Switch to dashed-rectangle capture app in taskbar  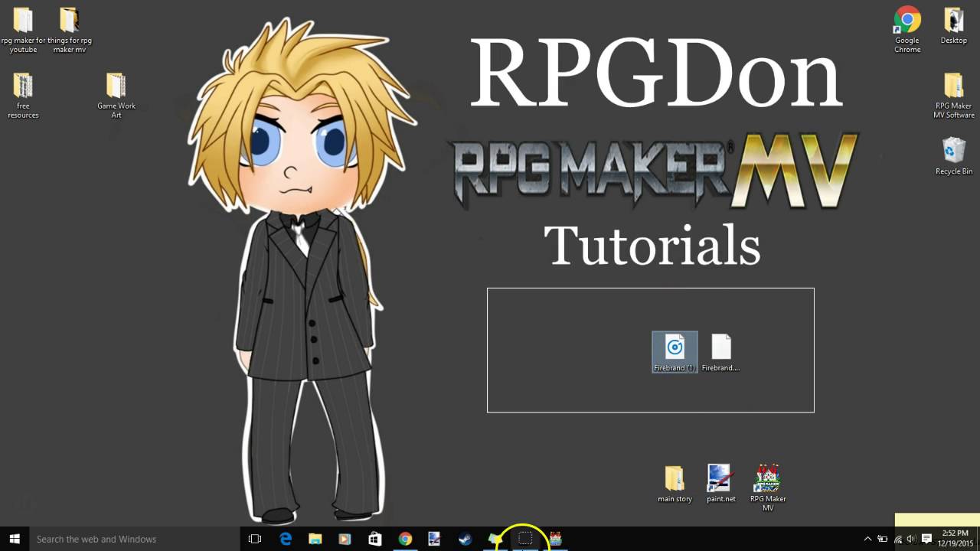tap(525, 539)
